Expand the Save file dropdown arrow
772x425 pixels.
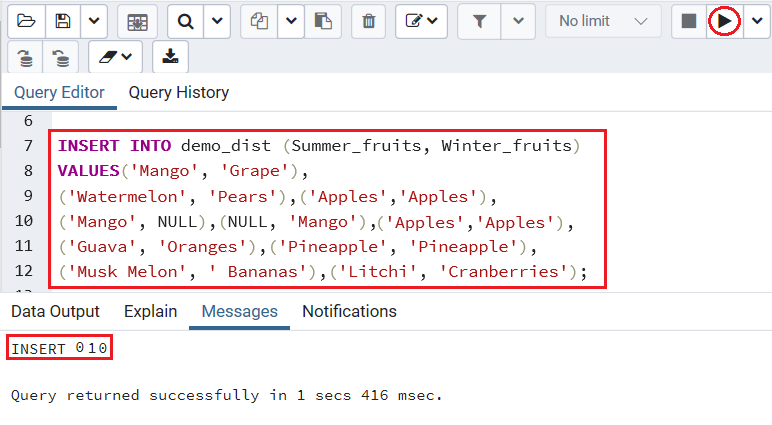94,21
